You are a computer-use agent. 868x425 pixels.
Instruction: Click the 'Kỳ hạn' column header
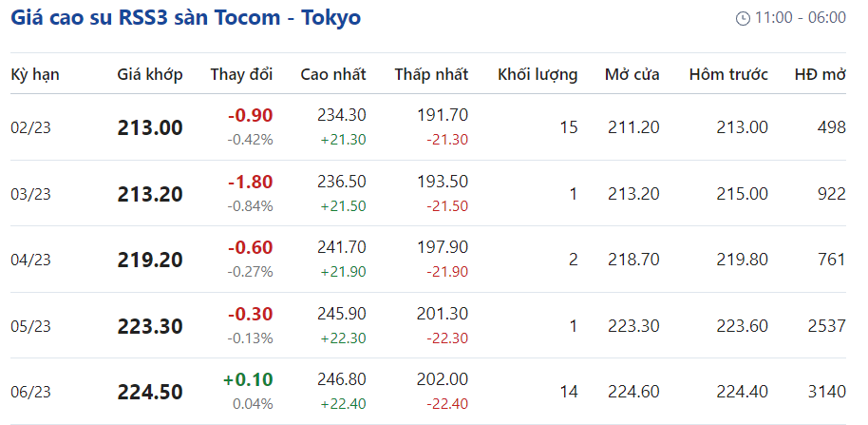[35, 74]
